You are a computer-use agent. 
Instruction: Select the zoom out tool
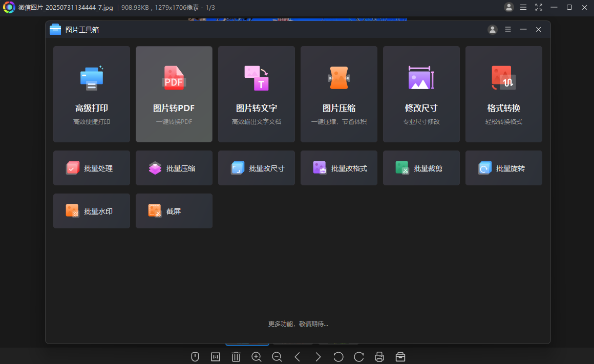click(277, 357)
